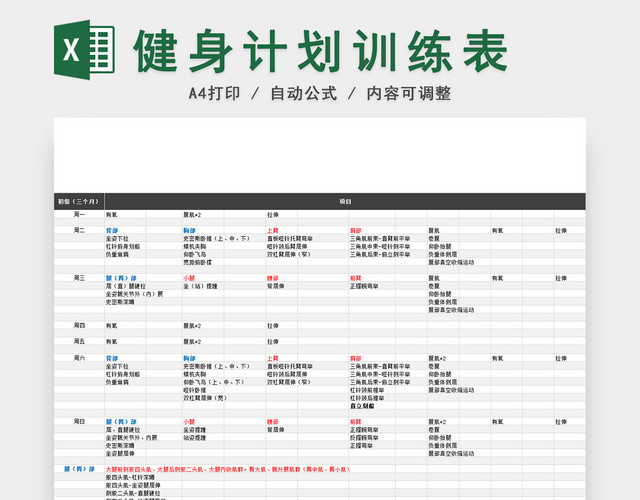Click blue 腿（臀）部 in the 周三 row
This screenshot has width=640, height=500.
(121, 278)
